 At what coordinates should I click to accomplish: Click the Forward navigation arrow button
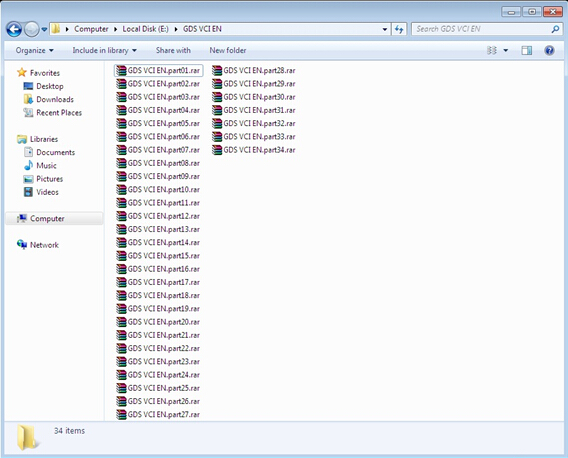coord(32,29)
